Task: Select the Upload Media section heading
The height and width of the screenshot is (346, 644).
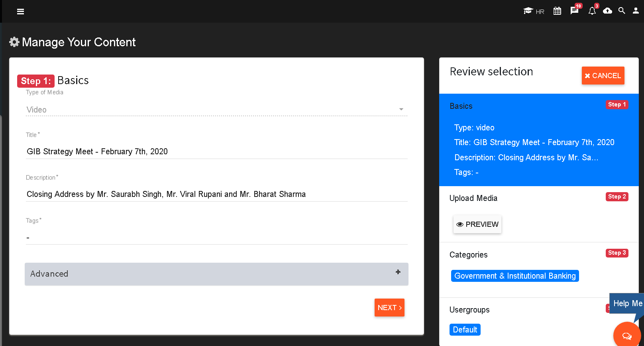Action: click(473, 198)
